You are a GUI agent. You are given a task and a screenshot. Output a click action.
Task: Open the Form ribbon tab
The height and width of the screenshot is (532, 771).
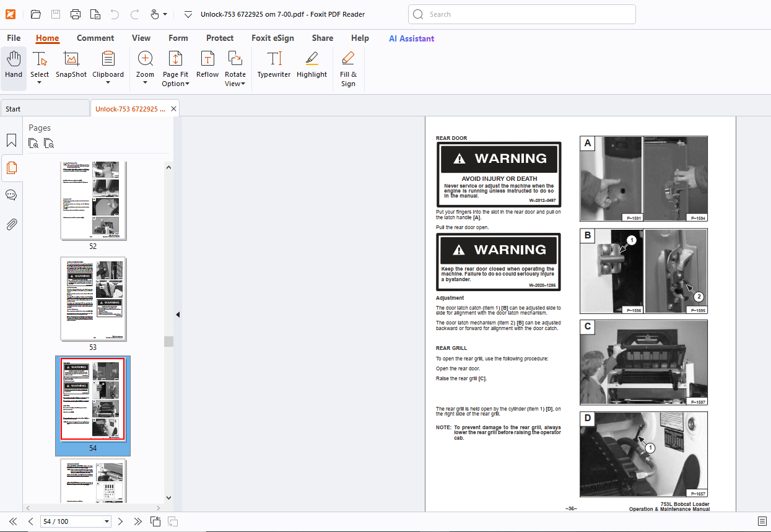point(178,38)
